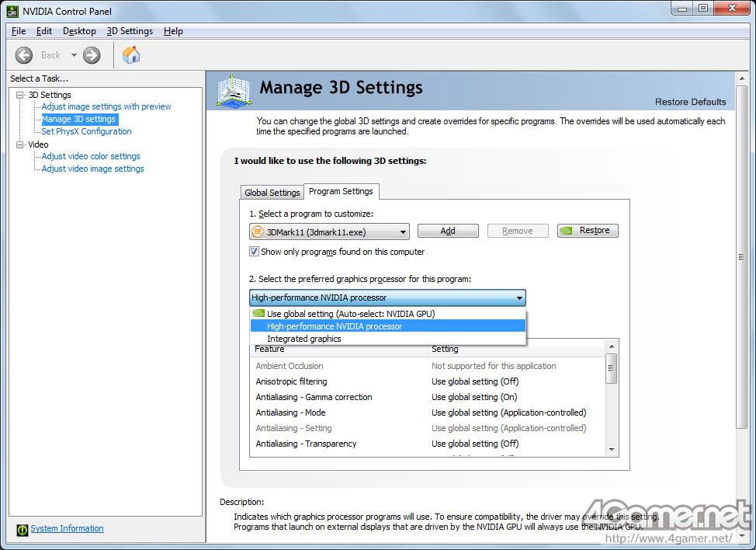Open Adjust video image settings

click(x=92, y=169)
